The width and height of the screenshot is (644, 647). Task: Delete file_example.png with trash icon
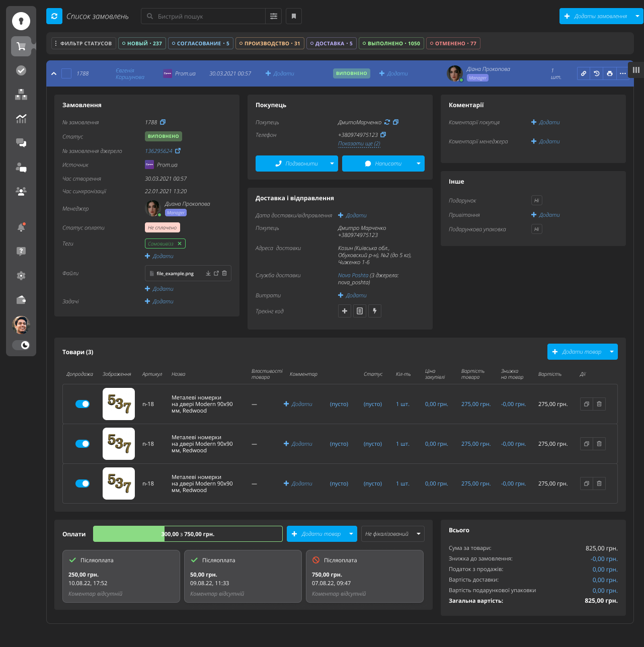pyautogui.click(x=224, y=273)
